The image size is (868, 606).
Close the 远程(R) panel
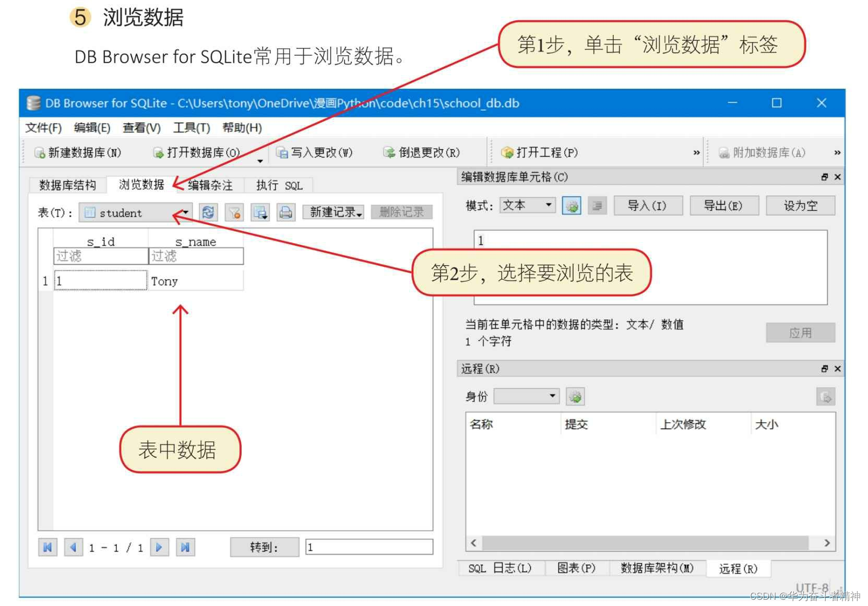coord(837,369)
